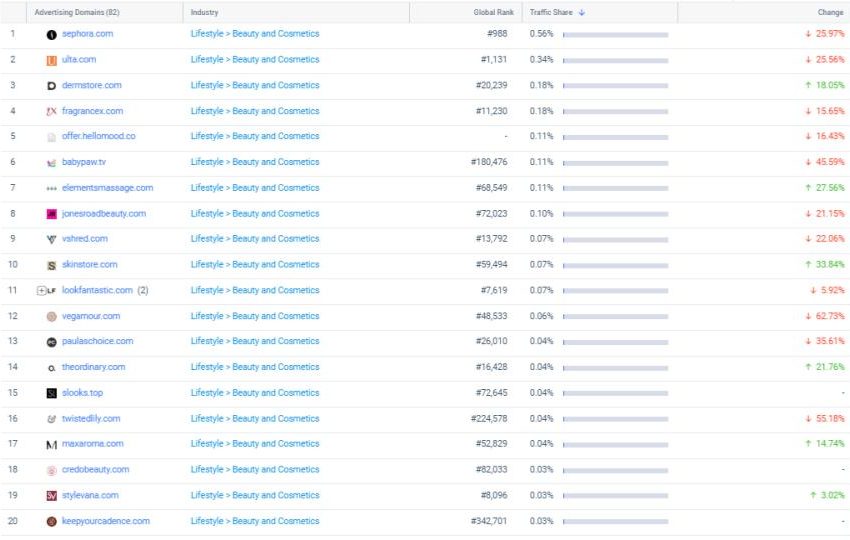Open the fragrancex.com domain link

click(x=92, y=111)
